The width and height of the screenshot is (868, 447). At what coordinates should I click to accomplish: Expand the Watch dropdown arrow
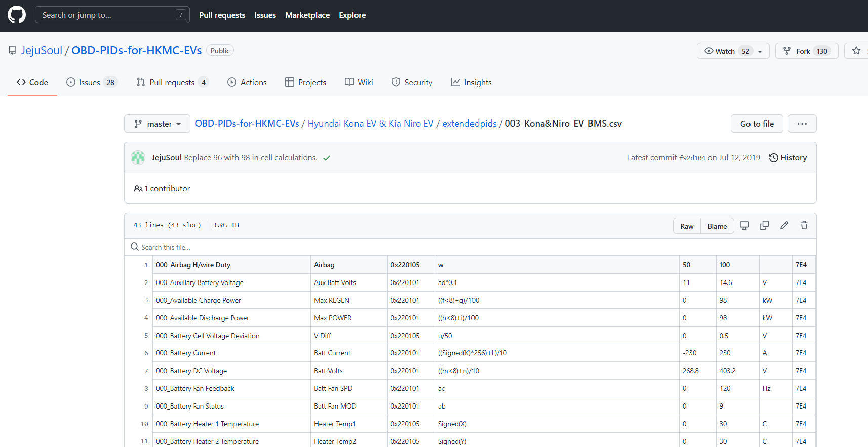pyautogui.click(x=760, y=51)
